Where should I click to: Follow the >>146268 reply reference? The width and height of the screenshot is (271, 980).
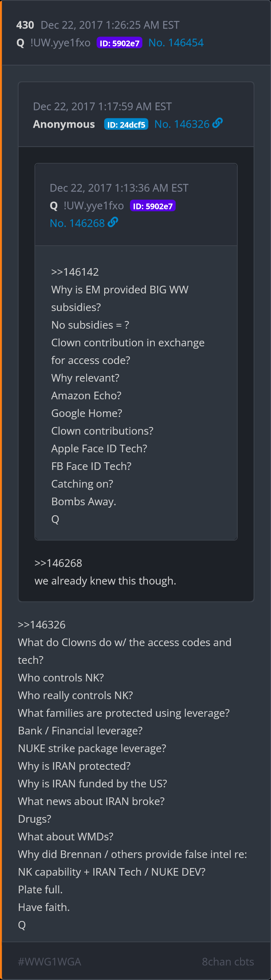[58, 563]
